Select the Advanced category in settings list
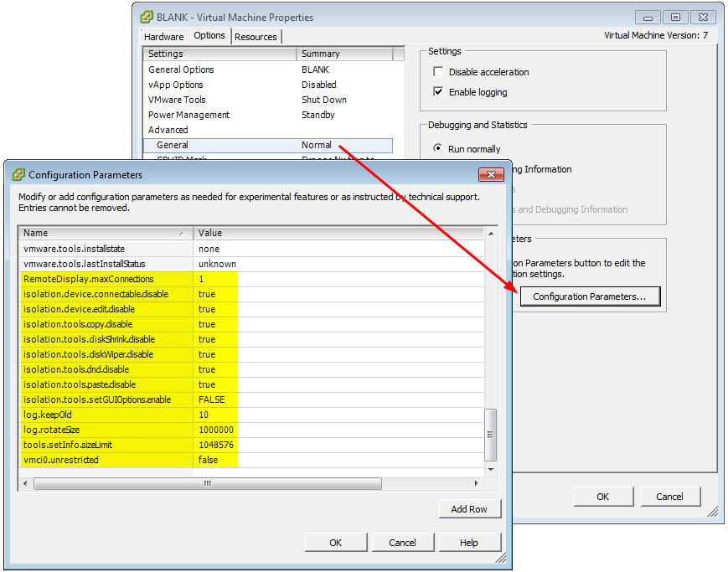This screenshot has width=728, height=572. (168, 130)
